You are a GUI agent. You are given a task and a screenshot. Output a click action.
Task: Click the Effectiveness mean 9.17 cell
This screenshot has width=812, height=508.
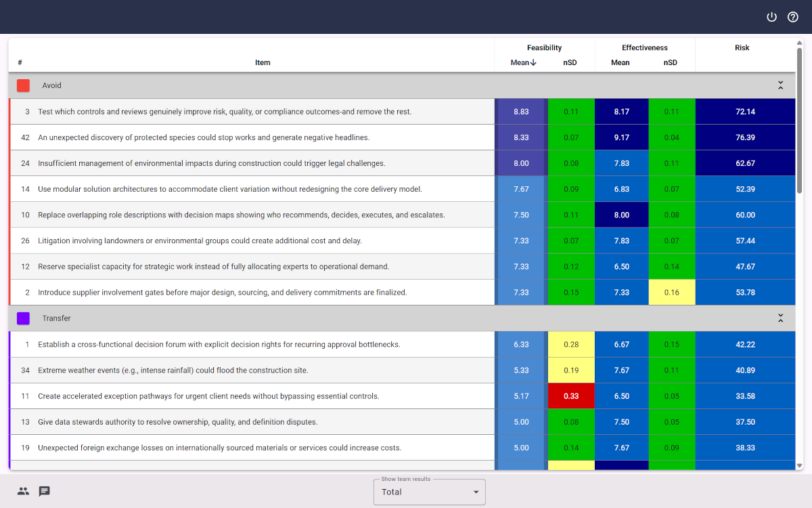click(621, 137)
